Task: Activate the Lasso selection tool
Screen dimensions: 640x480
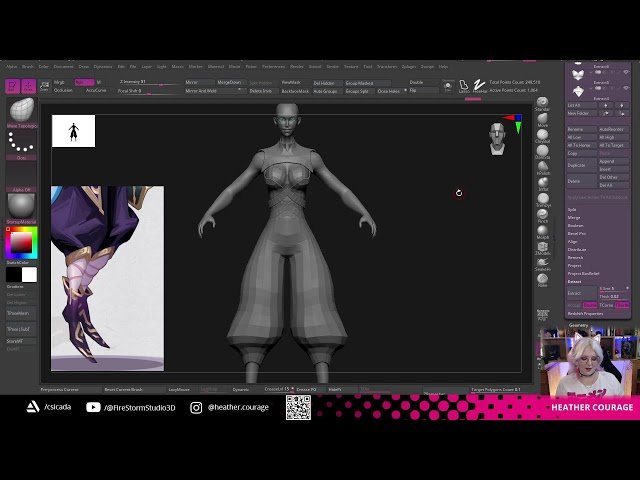Action: click(x=464, y=87)
